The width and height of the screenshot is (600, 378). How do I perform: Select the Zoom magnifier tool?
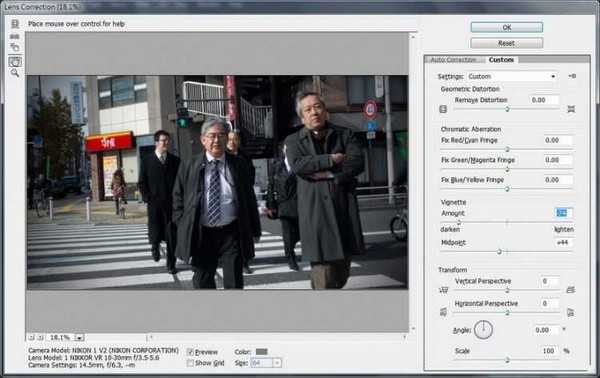(x=15, y=73)
